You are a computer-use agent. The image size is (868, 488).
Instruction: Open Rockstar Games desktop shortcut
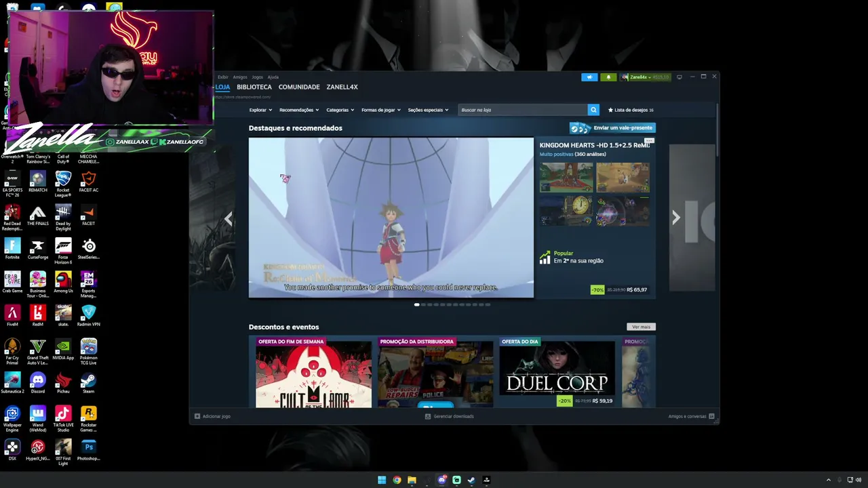89,418
